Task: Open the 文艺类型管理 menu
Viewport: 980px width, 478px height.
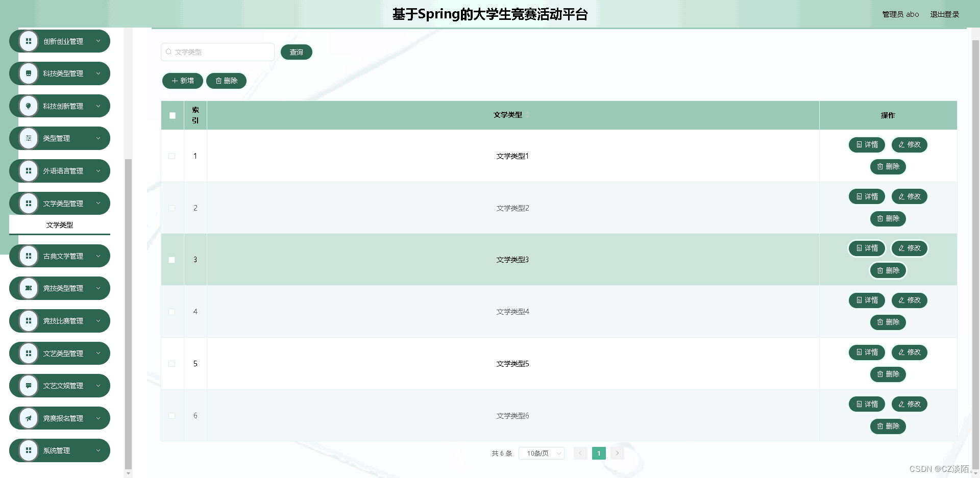Action: coord(60,354)
